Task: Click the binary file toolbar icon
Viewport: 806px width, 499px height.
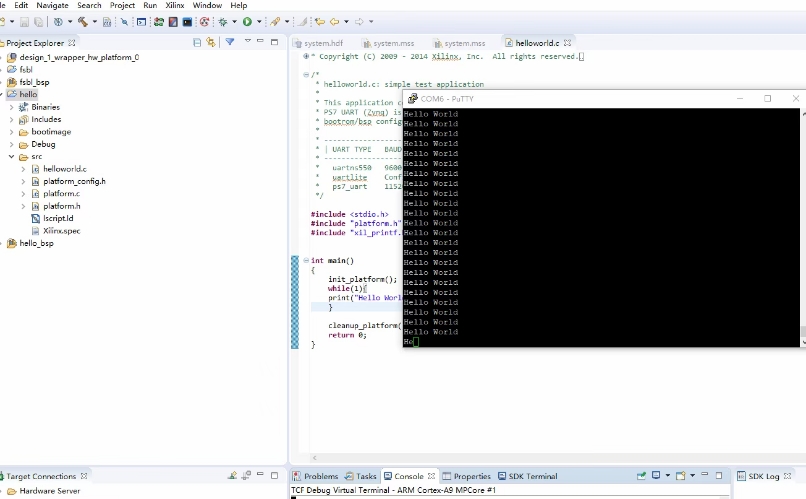Action: coord(107,22)
